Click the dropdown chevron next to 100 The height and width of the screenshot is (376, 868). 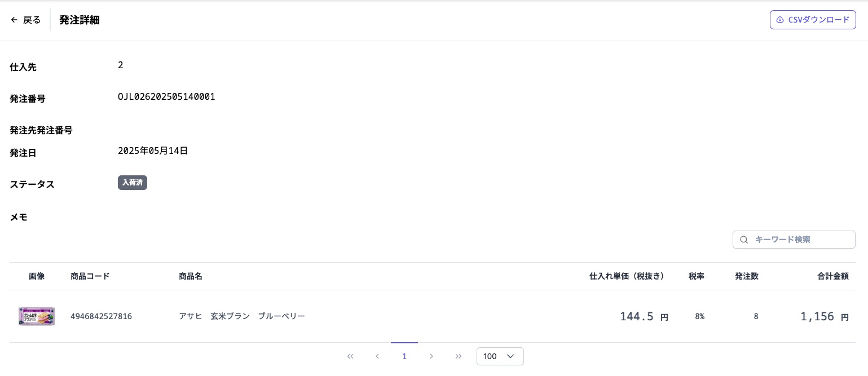(510, 356)
